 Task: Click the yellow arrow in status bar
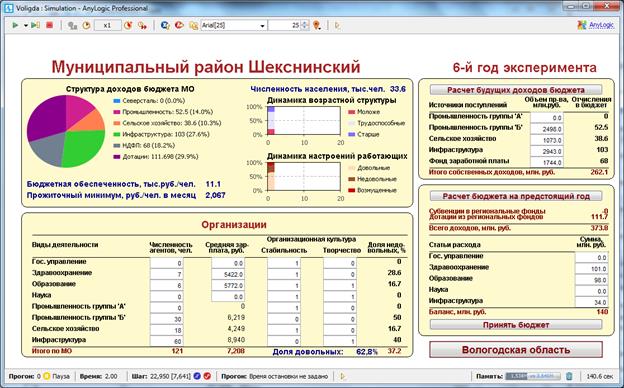click(x=343, y=376)
